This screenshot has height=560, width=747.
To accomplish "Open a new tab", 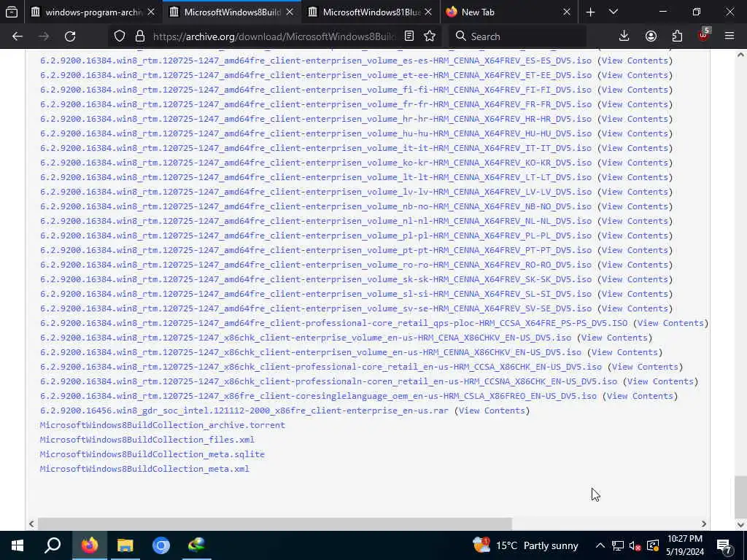I will (590, 12).
